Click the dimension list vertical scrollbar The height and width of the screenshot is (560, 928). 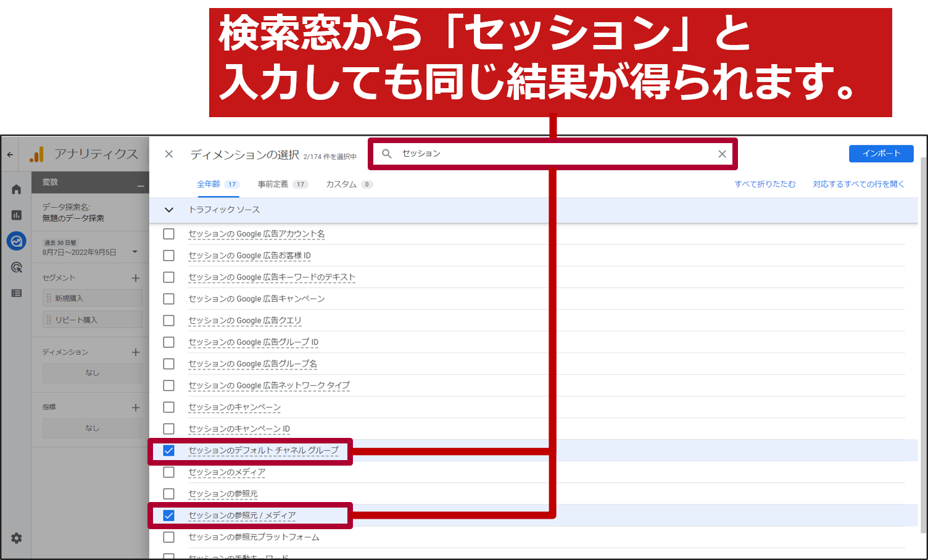pyautogui.click(x=923, y=345)
